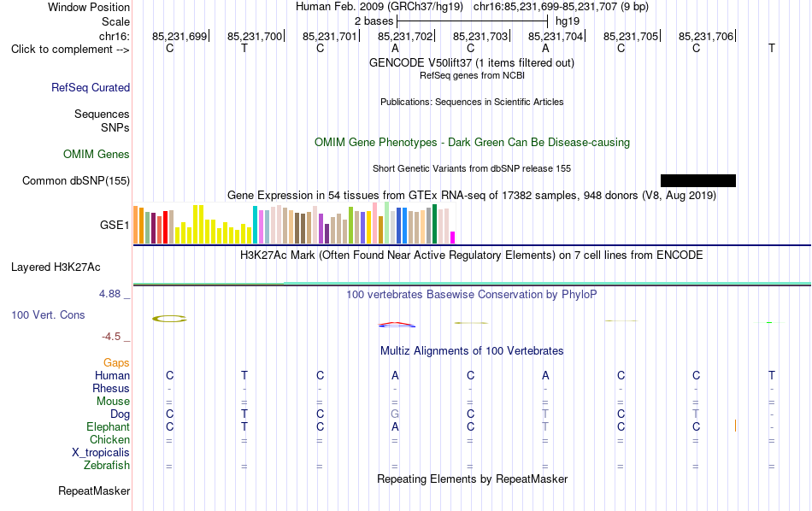Click 'Multiz Alignments of 100 Vertebrates' title

[472, 351]
